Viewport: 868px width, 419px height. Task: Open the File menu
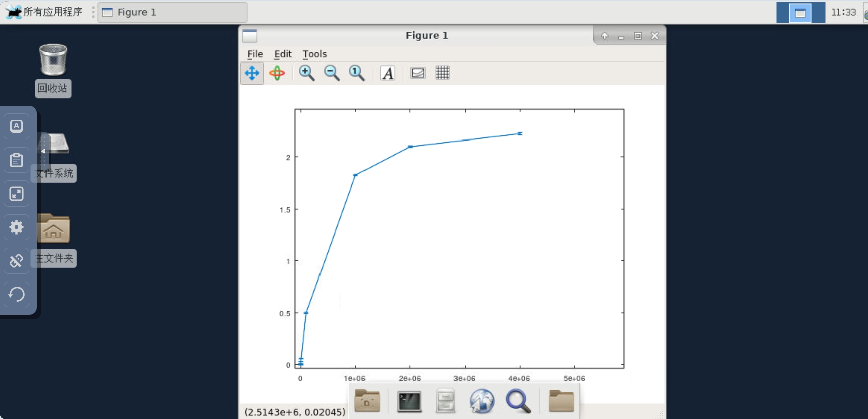pos(255,54)
